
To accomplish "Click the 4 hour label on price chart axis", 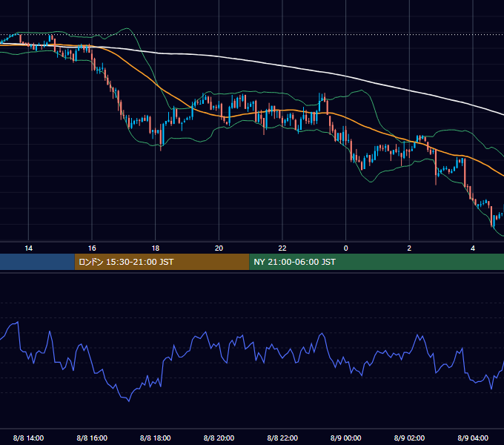I will click(x=473, y=248).
